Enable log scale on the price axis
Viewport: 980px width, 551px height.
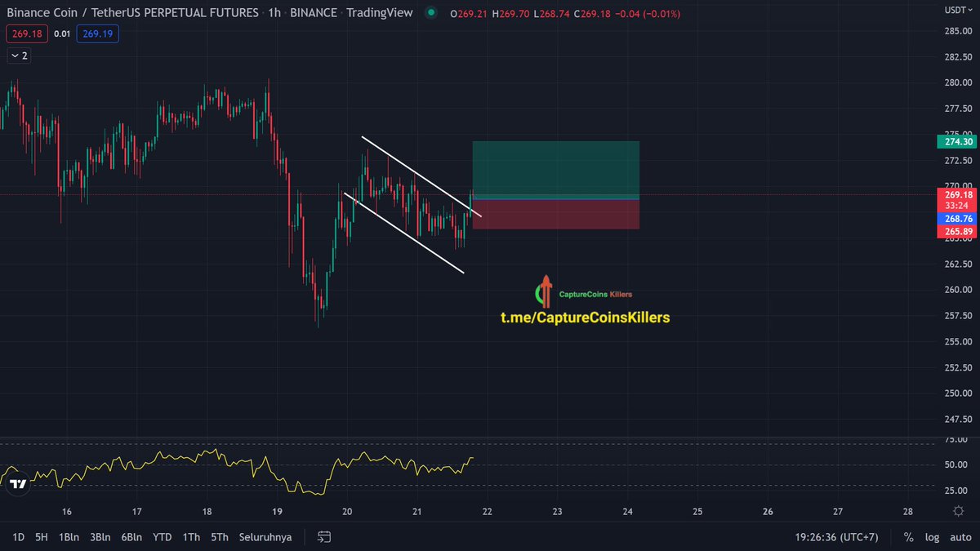point(931,537)
